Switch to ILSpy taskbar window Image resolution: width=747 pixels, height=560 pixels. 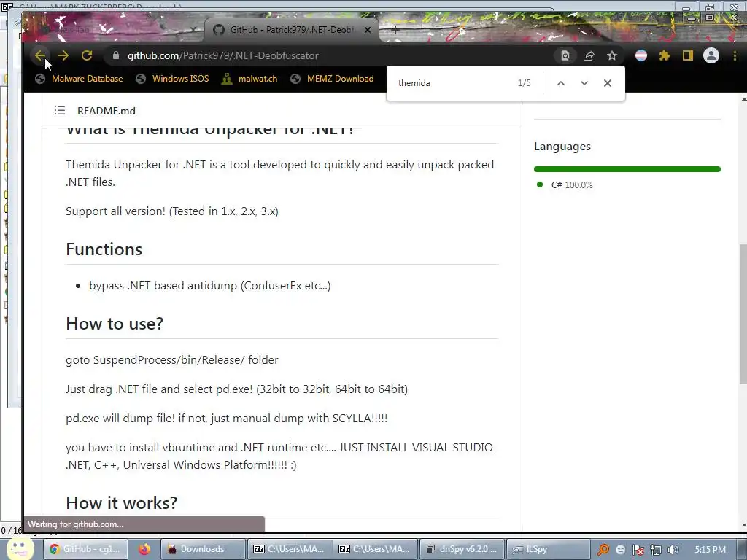(547, 549)
